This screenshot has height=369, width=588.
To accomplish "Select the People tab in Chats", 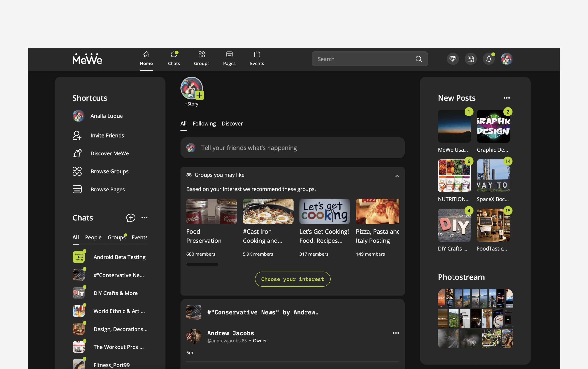I will (93, 237).
